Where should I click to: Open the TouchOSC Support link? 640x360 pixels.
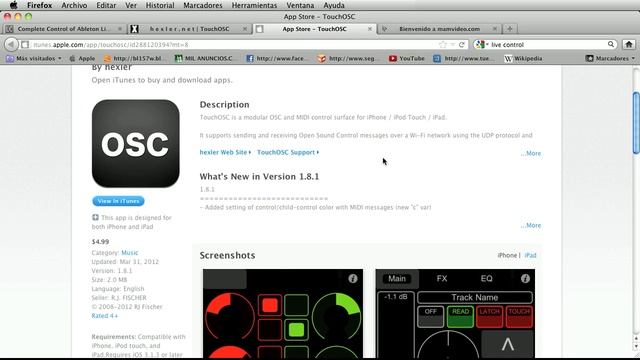[x=288, y=152]
